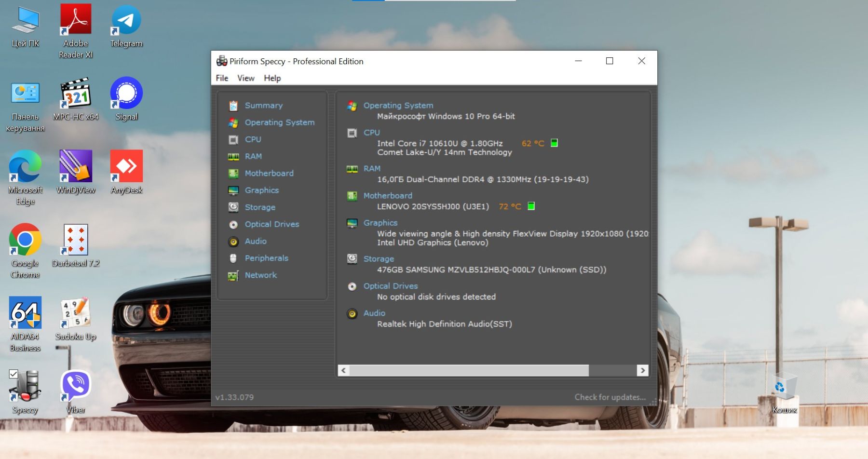Go to the Summary section
The height and width of the screenshot is (459, 868).
click(264, 106)
